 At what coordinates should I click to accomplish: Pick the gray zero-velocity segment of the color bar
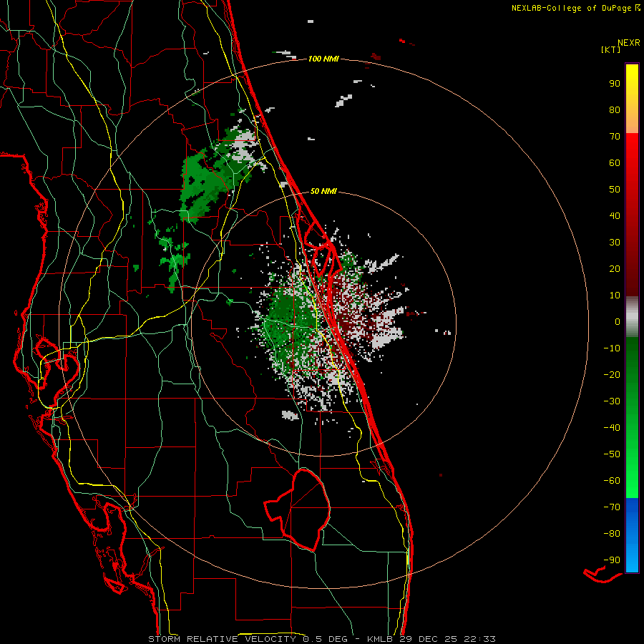[632, 317]
